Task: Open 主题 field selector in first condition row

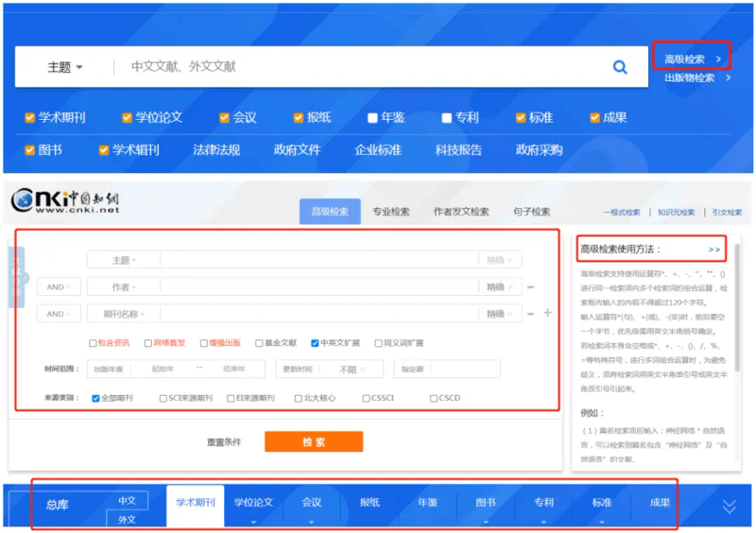Action: coord(124,261)
